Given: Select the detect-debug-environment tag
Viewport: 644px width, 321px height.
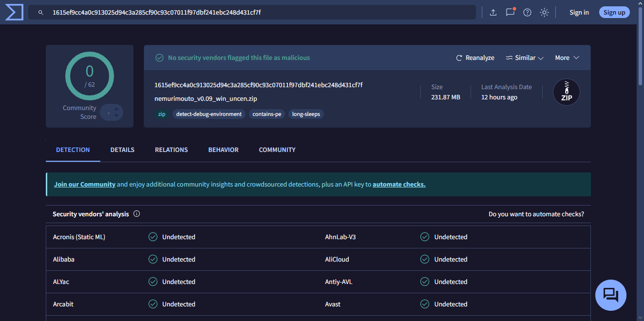Looking at the screenshot, I should coord(208,114).
